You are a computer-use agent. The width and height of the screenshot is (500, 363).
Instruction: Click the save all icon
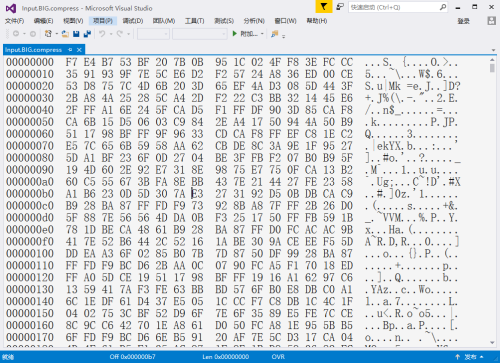(x=87, y=34)
